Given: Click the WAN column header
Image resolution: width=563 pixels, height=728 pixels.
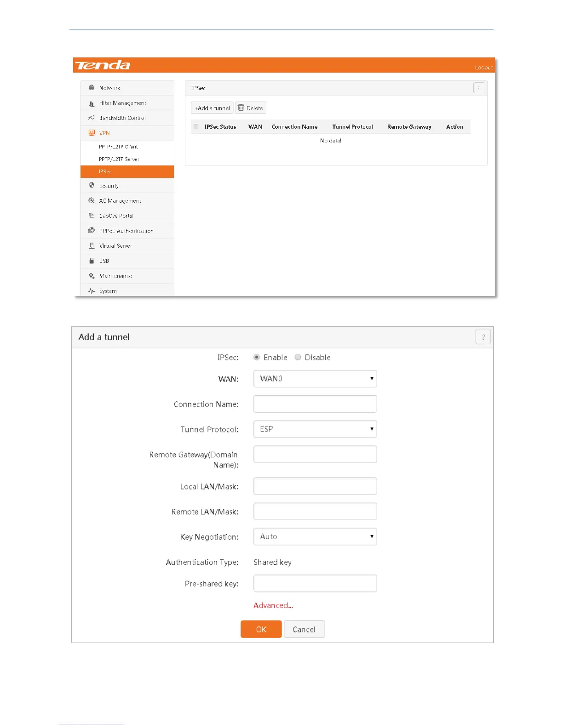Looking at the screenshot, I should (255, 127).
